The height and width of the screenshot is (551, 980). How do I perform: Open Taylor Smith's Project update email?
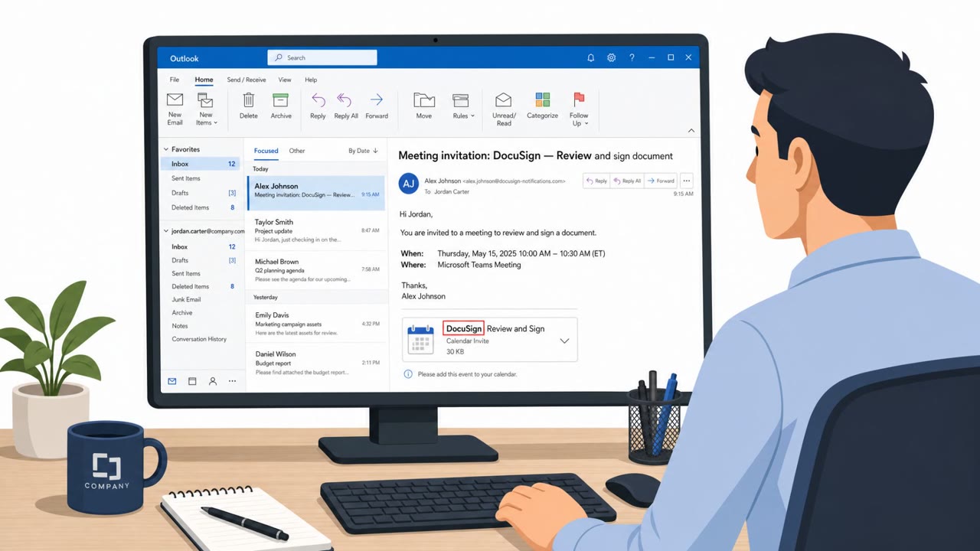(316, 231)
